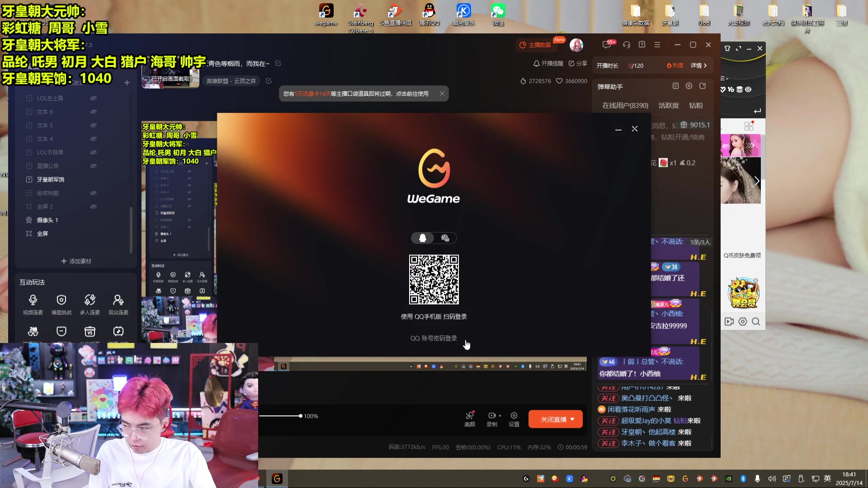Open 观众连麦 interaction feature
Viewport: 868px width, 488px height.
click(118, 304)
